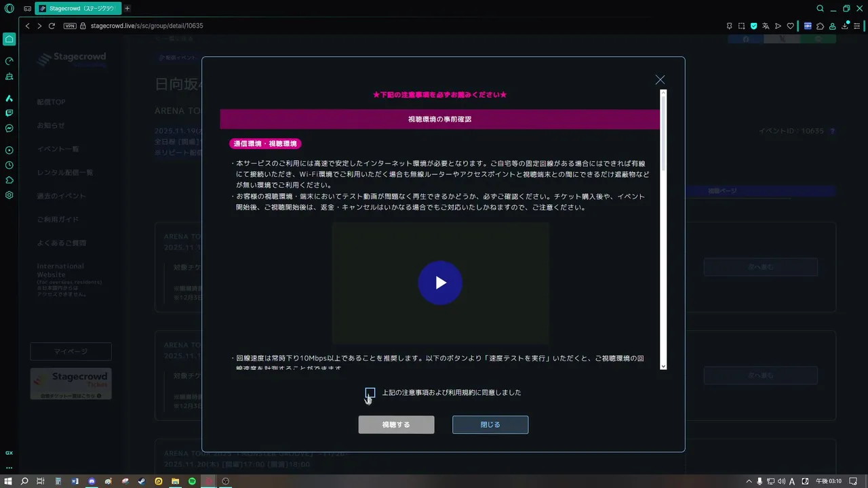The image size is (868, 488).
Task: Close the dialog with the X icon
Action: click(x=660, y=79)
